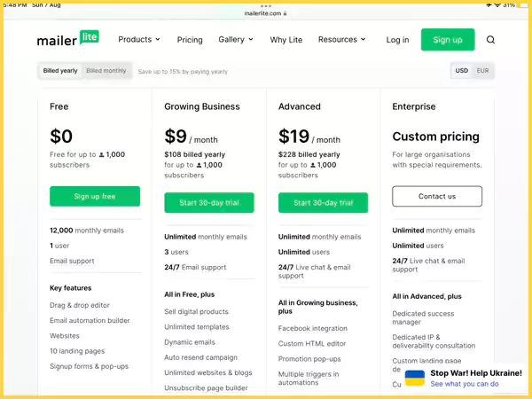
Task: Click 10 landing pages feature
Action: point(77,351)
